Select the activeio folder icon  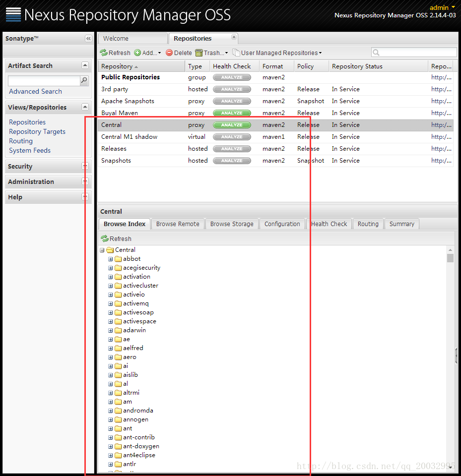tap(118, 295)
